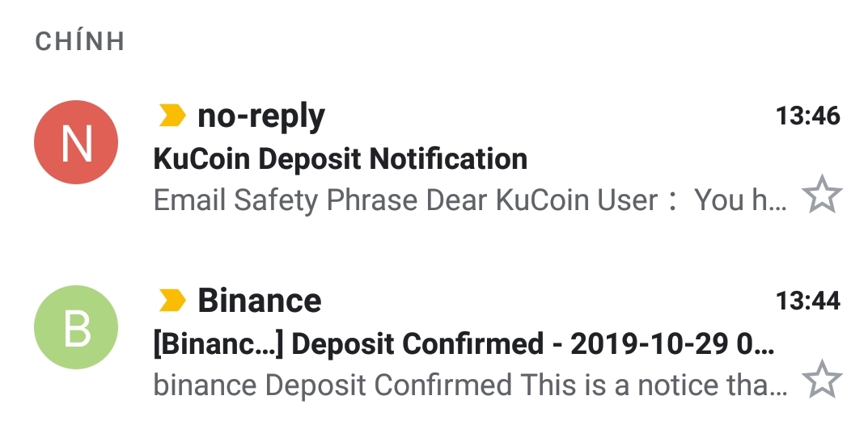Image resolution: width=868 pixels, height=442 pixels.
Task: Open the KuCoin Deposit Notification subject
Action: click(340, 158)
